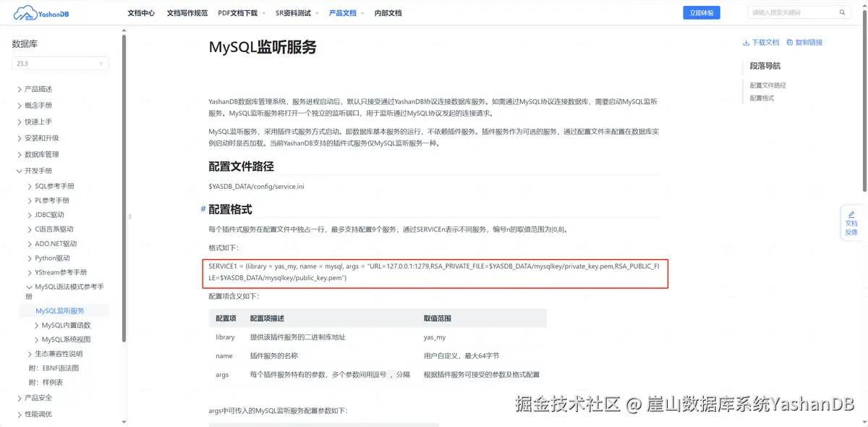Open the 附：EBNF语法图 sidebar item
Image resolution: width=868 pixels, height=427 pixels.
(54, 368)
